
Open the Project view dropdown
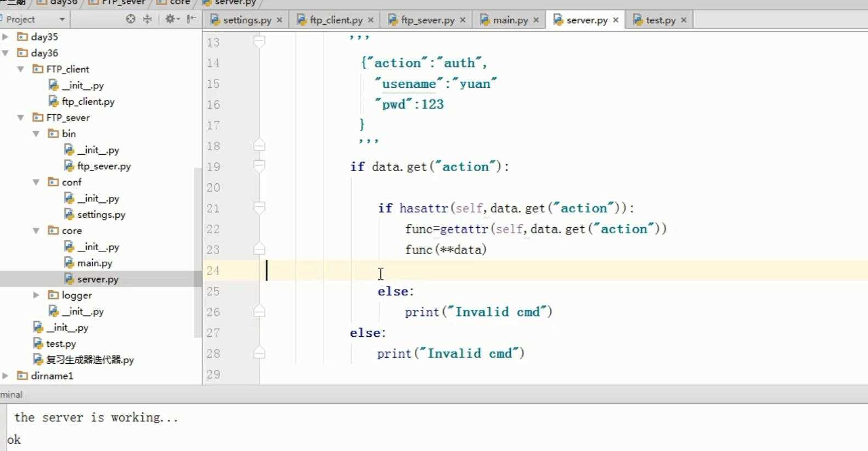coord(62,19)
